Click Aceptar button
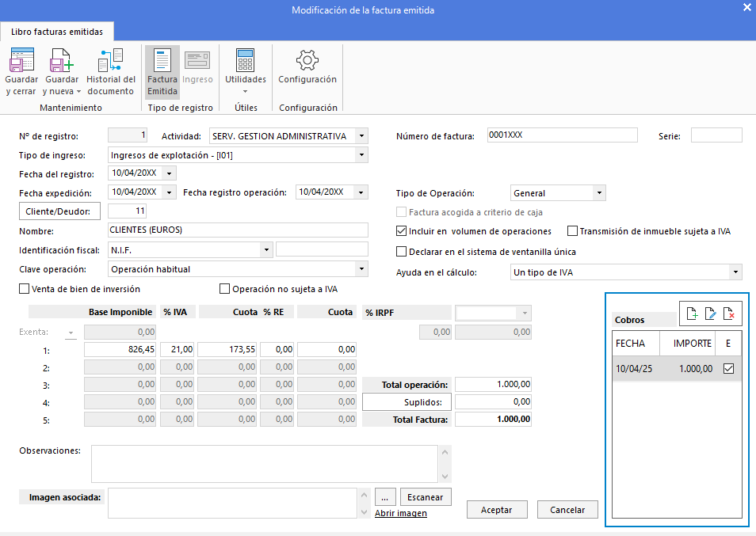 coord(497,510)
